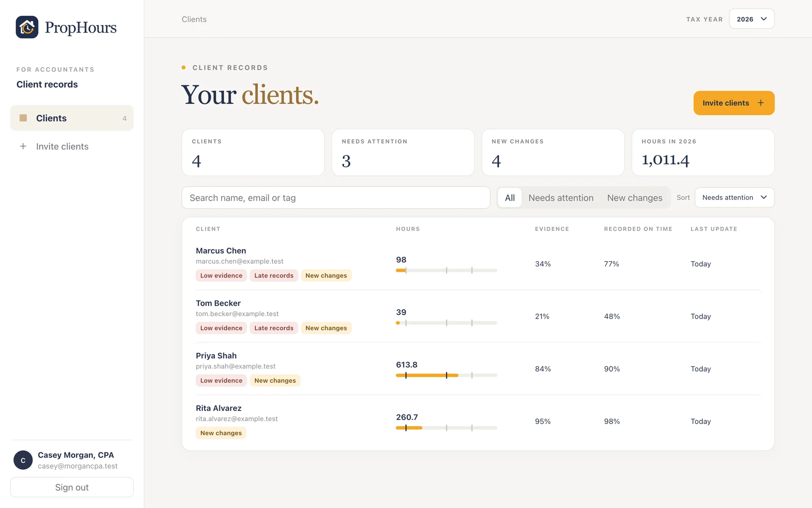Click Tom Becker's hours progress bar
The height and width of the screenshot is (508, 812).
pyautogui.click(x=446, y=323)
